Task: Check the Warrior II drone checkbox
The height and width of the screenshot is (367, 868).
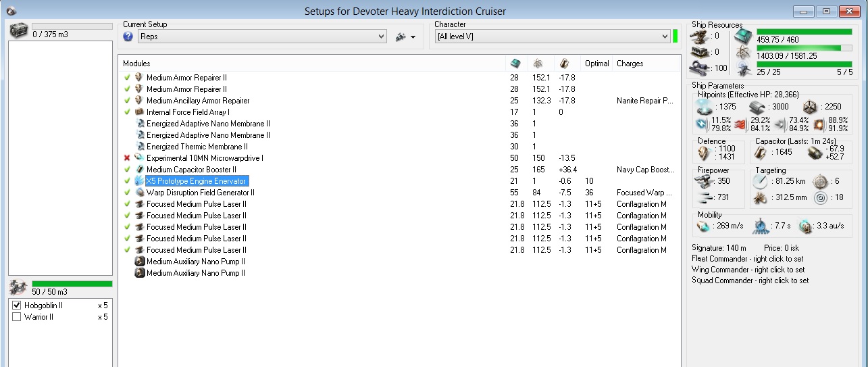Action: 17,317
